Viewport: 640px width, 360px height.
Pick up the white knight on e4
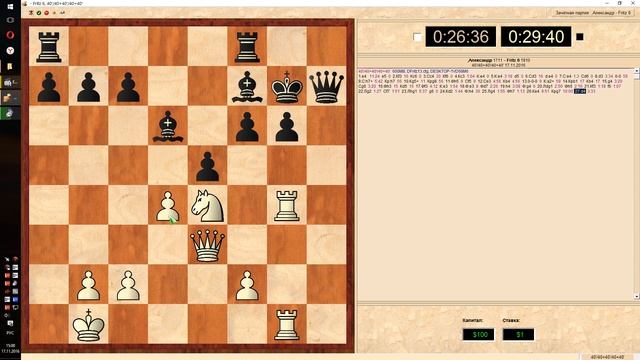[207, 206]
